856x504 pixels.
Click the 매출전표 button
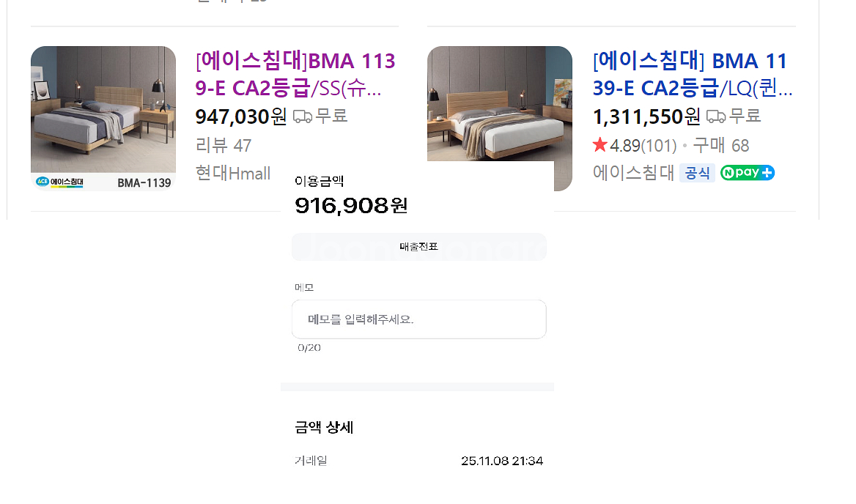point(418,247)
